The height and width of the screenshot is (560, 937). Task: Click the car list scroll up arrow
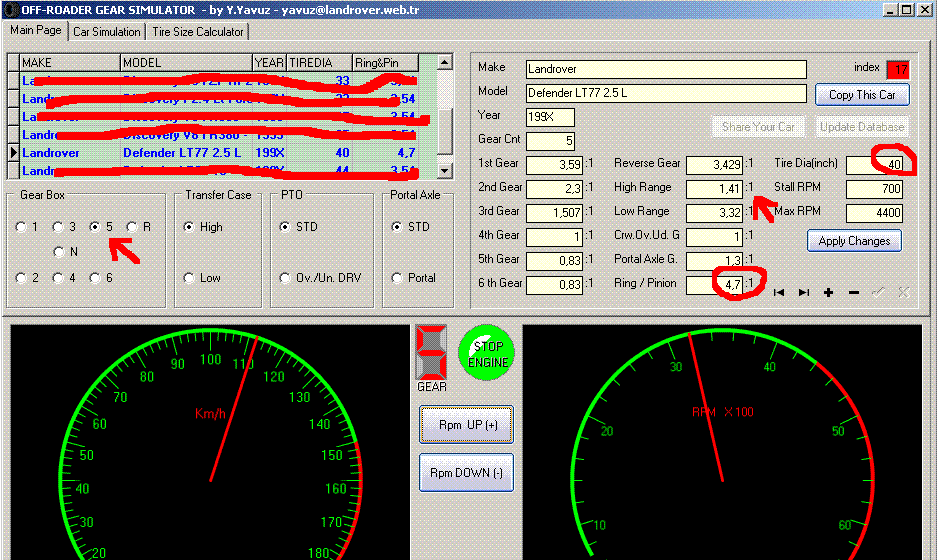coord(444,63)
